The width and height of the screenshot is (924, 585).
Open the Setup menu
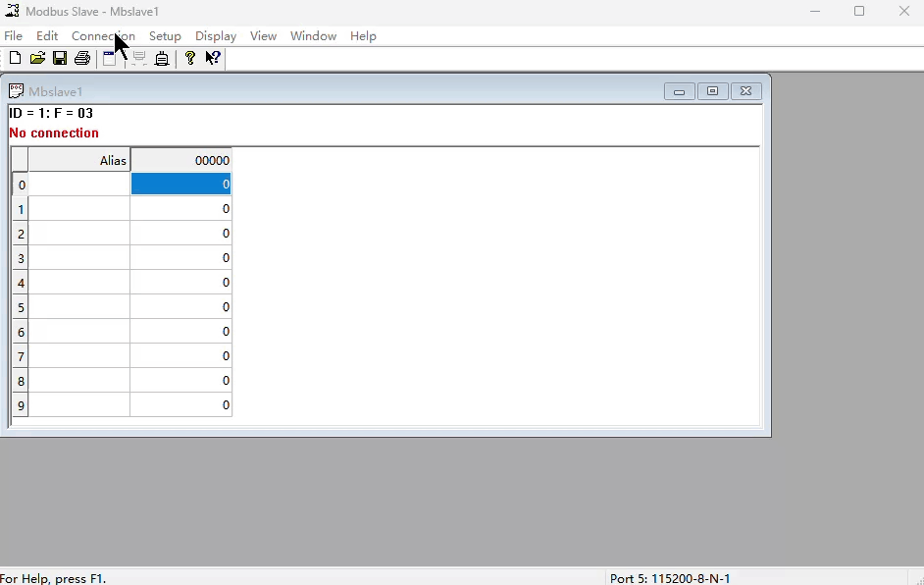click(165, 36)
